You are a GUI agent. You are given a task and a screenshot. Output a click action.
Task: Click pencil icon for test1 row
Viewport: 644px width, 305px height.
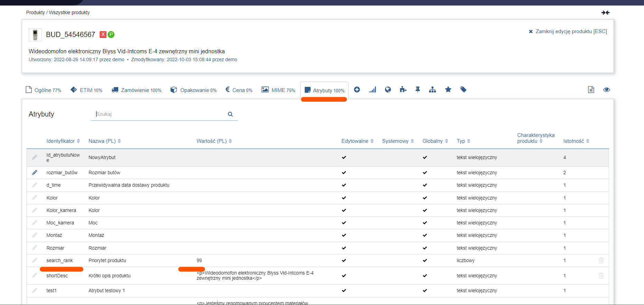point(35,290)
